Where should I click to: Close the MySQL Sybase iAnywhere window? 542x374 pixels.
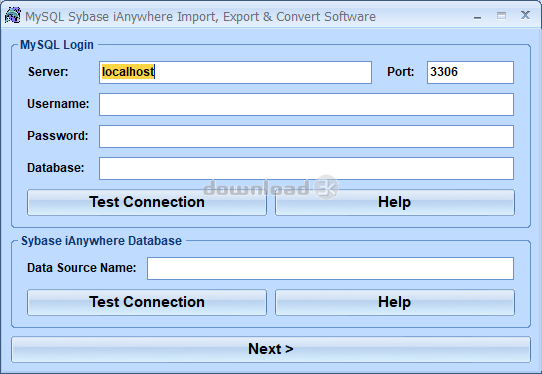(x=525, y=15)
